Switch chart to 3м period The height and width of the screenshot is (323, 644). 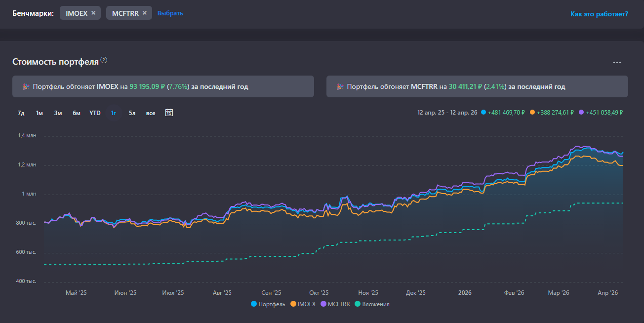58,113
